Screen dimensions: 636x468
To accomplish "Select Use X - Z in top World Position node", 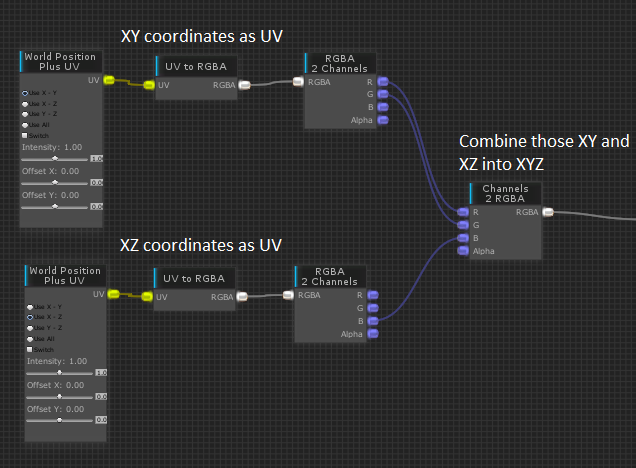I will (39, 103).
